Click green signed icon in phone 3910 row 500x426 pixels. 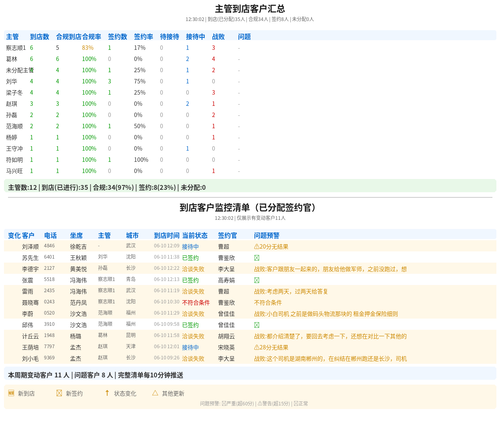pos(257,325)
